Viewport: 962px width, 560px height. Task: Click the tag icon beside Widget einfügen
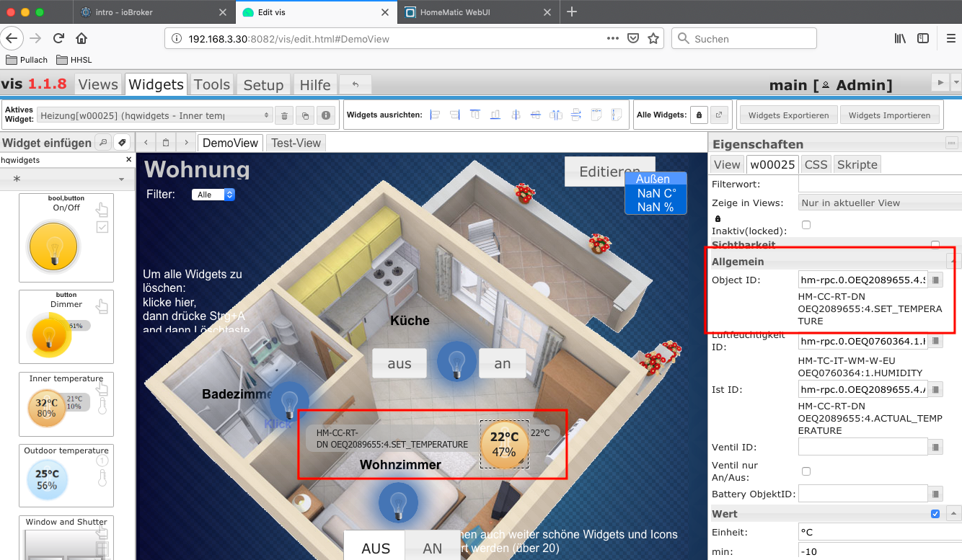coord(122,143)
